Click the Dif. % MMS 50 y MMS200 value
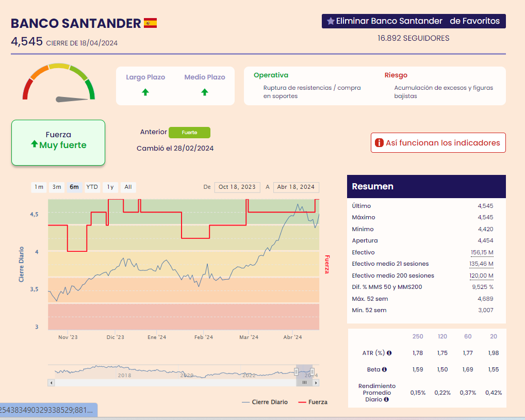The height and width of the screenshot is (420, 525). click(483, 287)
